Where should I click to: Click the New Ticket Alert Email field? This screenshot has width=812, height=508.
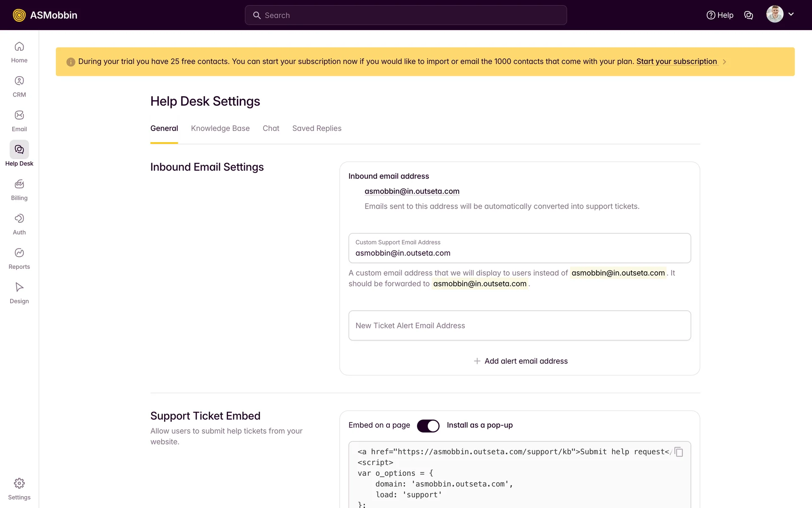click(519, 326)
